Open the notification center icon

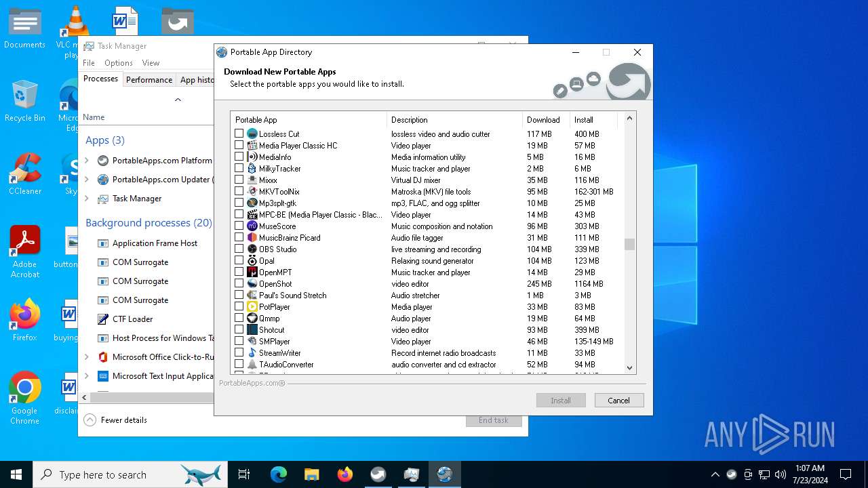[846, 474]
